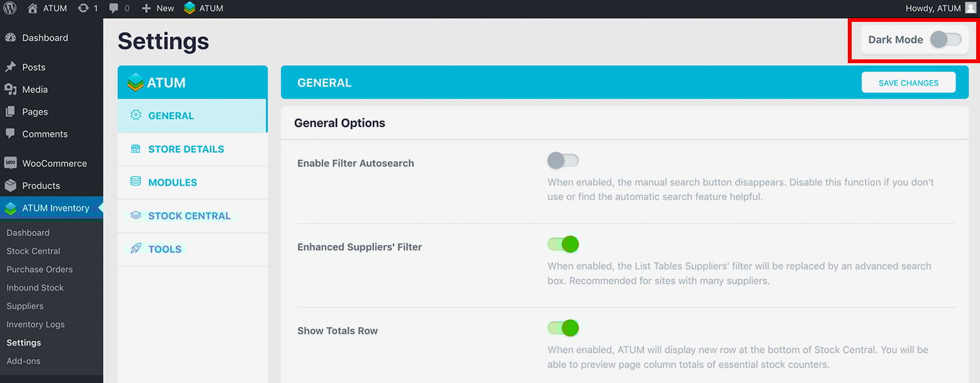Go to Stock Central in sidebar submenu
The image size is (980, 383).
pyautogui.click(x=34, y=251)
